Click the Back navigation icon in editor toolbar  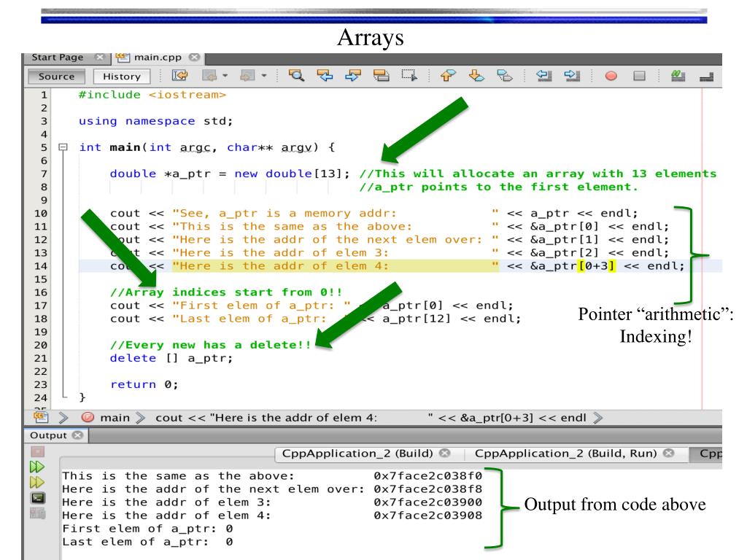pyautogui.click(x=209, y=76)
